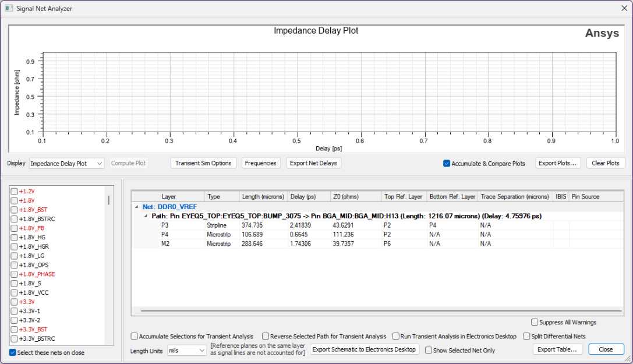The height and width of the screenshot is (364, 633).
Task: Click the Compute Plot button
Action: (128, 163)
